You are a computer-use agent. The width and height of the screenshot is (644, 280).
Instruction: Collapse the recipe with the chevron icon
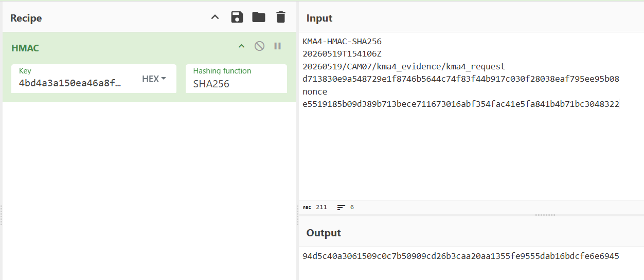tap(215, 17)
